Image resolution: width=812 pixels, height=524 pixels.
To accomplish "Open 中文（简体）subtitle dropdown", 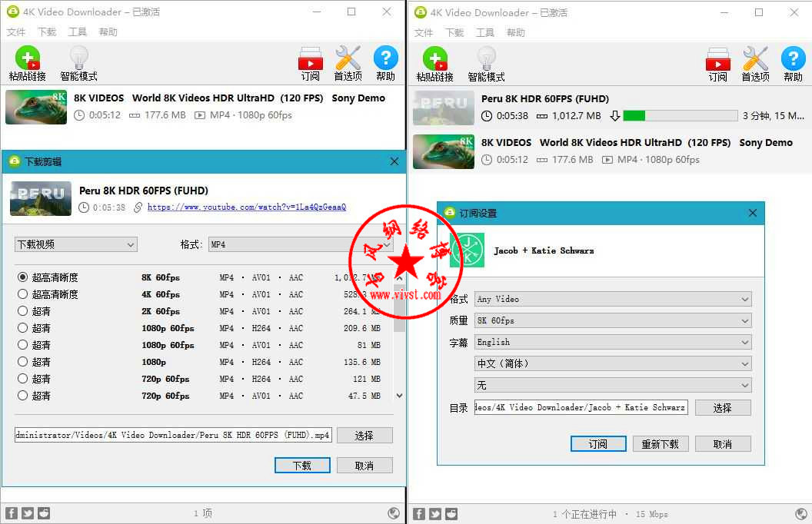I will [613, 363].
